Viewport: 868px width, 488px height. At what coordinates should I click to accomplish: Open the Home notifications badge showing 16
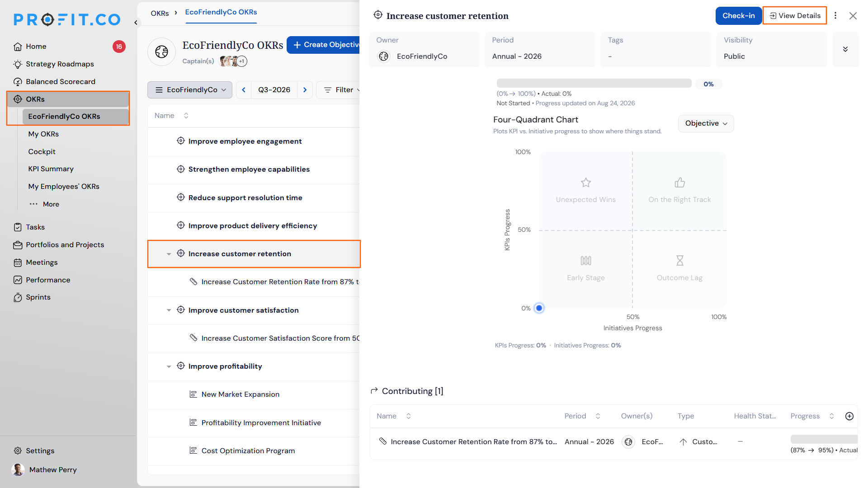click(x=119, y=47)
